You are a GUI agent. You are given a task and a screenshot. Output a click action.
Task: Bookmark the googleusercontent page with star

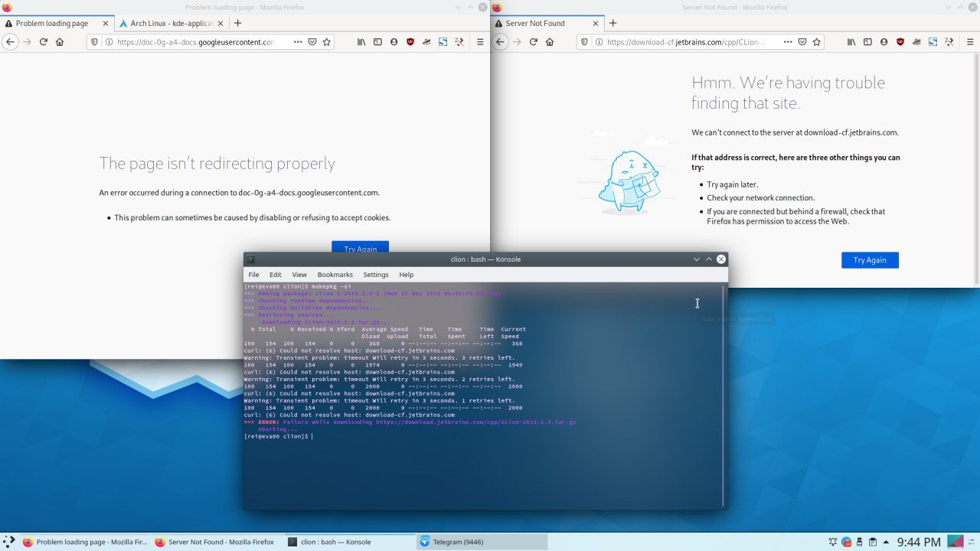(326, 42)
